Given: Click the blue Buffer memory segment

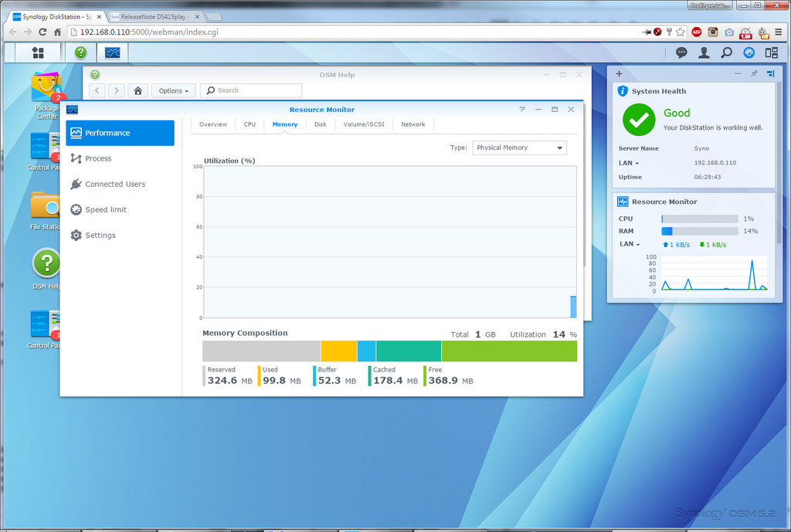Looking at the screenshot, I should click(367, 351).
